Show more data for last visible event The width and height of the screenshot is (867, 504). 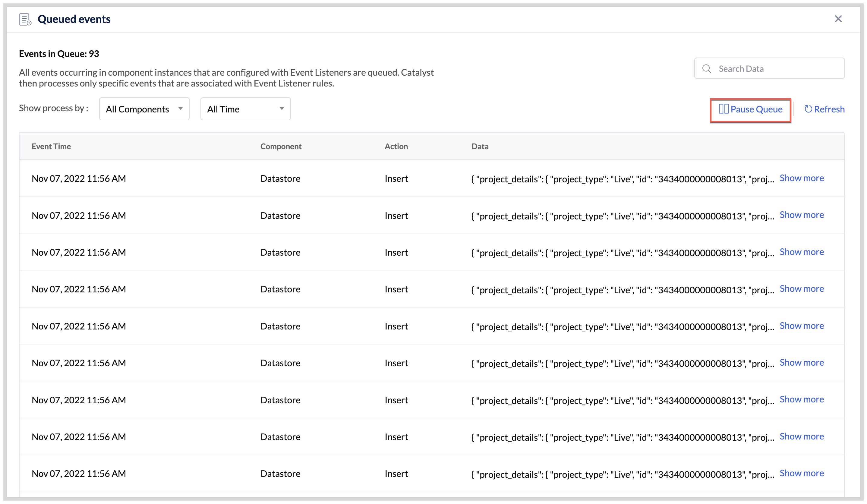[801, 473]
